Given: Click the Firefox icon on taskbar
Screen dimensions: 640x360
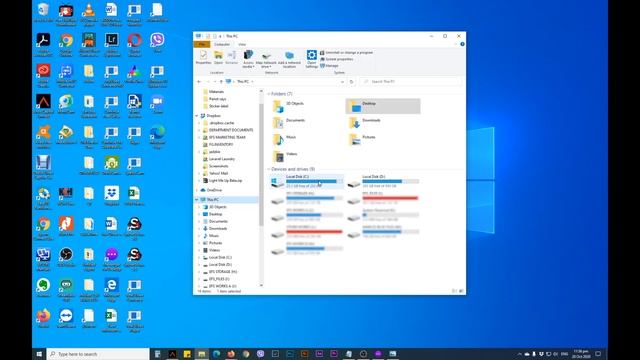Looking at the screenshot, I should (231, 354).
